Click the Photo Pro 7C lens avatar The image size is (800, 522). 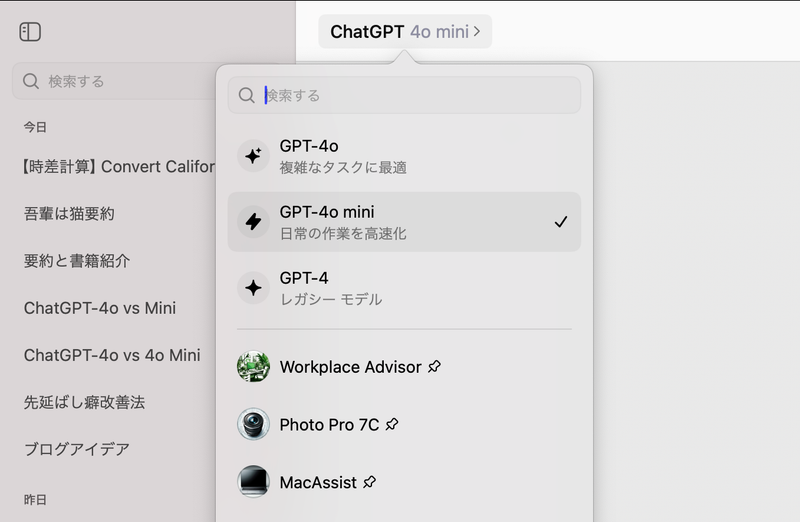tap(253, 424)
